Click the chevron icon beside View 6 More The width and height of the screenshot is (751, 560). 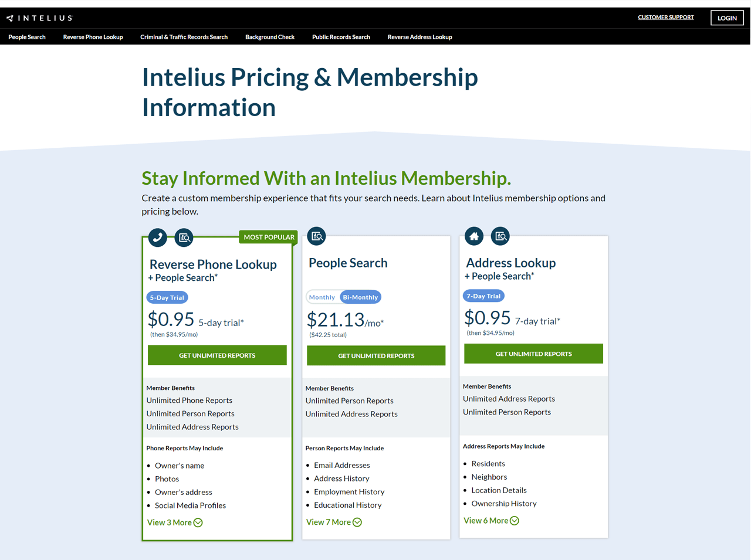pyautogui.click(x=515, y=520)
